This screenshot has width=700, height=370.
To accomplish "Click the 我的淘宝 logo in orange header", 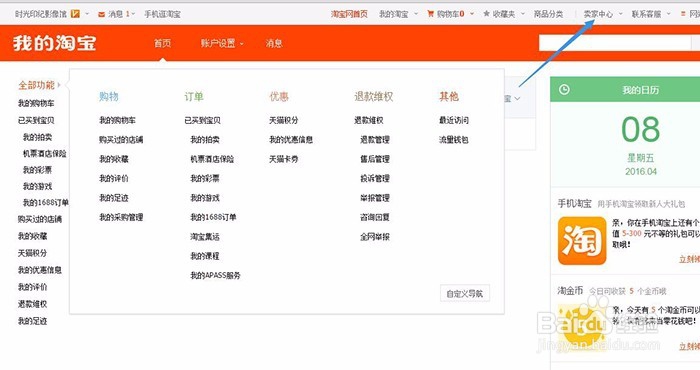I will pos(54,43).
